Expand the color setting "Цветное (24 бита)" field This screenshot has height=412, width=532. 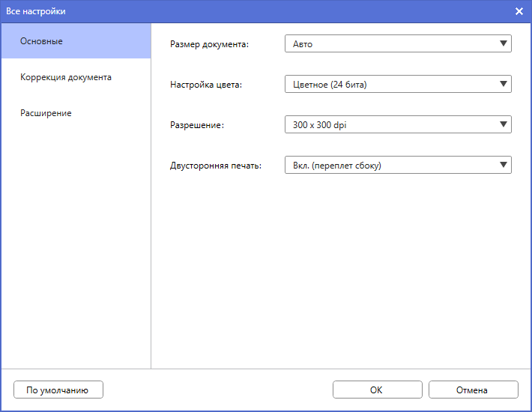[x=390, y=85]
